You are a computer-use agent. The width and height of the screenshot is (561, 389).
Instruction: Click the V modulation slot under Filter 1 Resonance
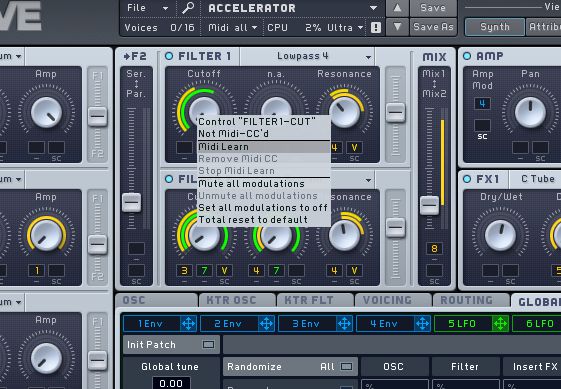click(354, 147)
